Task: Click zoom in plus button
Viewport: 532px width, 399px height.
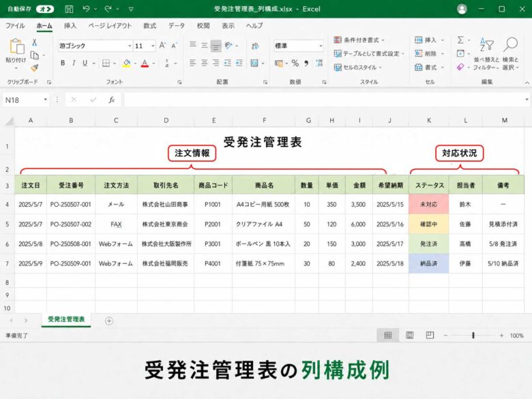Action: click(501, 335)
